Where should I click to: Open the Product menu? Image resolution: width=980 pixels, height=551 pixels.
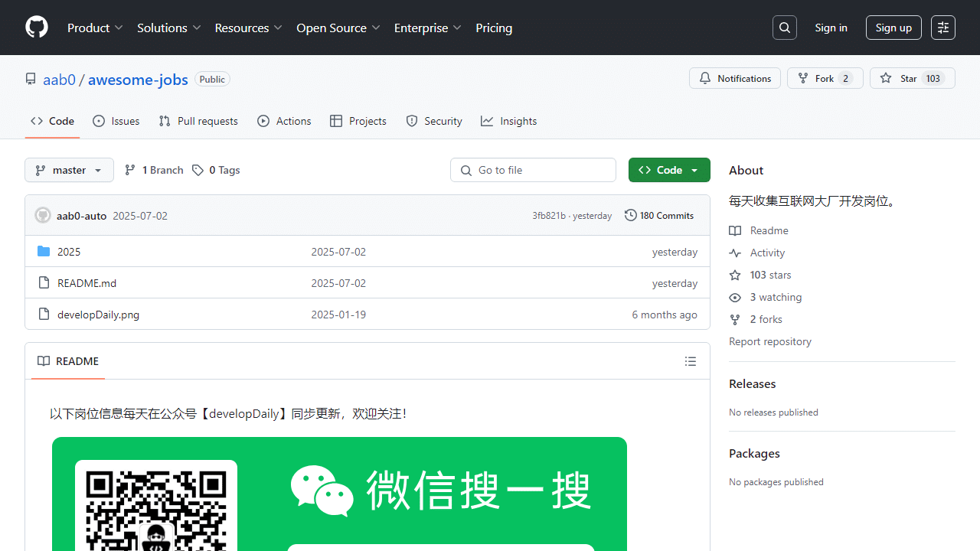coord(95,28)
